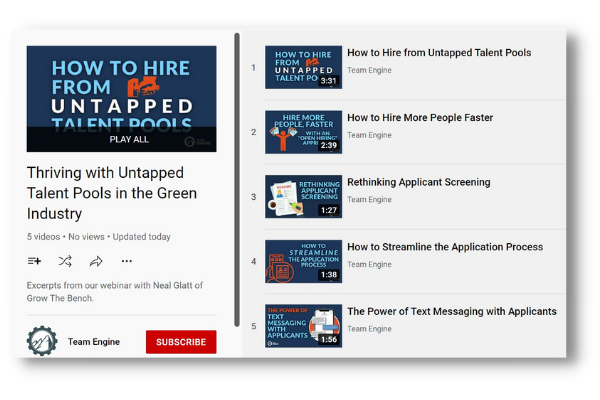The image size is (600, 400).
Task: Click the save playlist icon
Action: click(34, 261)
